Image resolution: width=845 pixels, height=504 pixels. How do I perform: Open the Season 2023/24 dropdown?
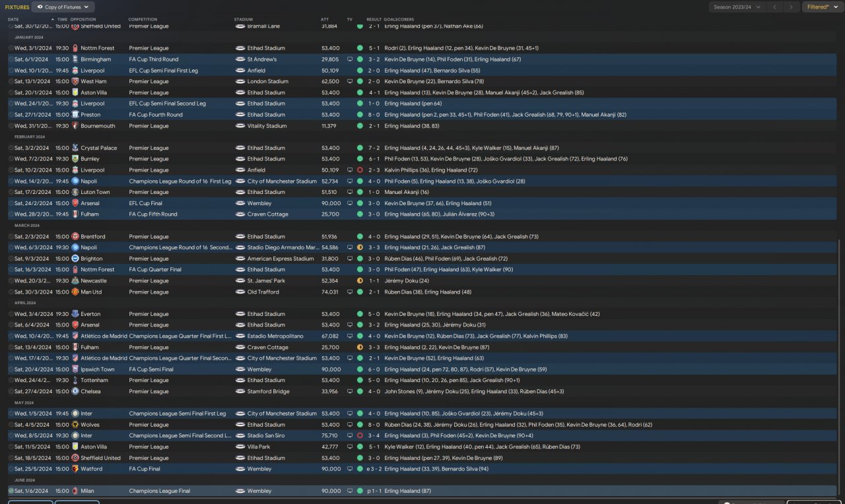737,7
